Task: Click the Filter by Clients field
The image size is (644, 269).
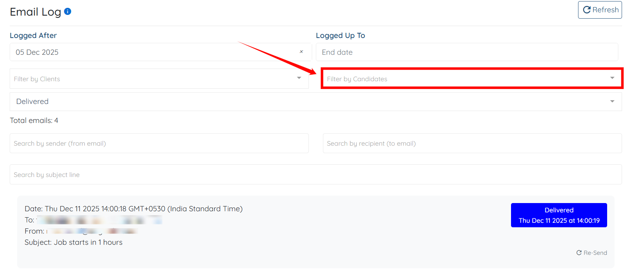Action: (x=159, y=79)
